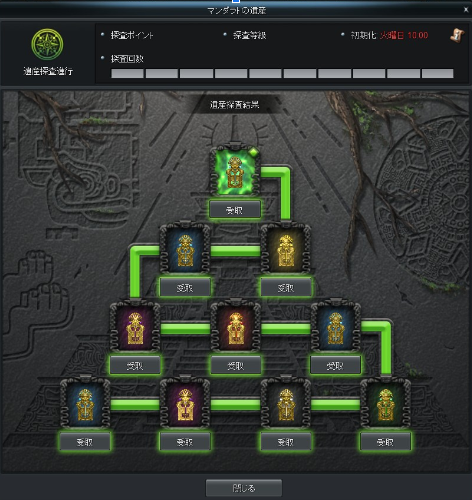Claim reward under the top green idol
The image size is (472, 500).
pyautogui.click(x=235, y=209)
